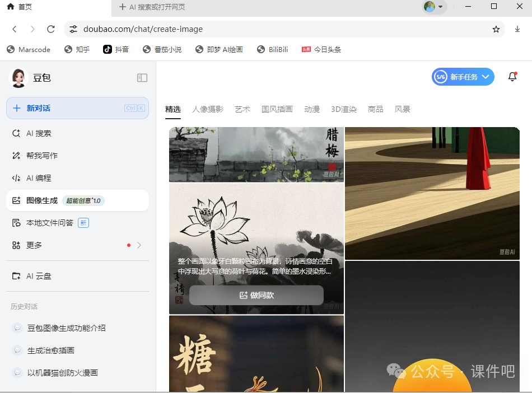Switch to the 国风插画 tab

tap(276, 109)
